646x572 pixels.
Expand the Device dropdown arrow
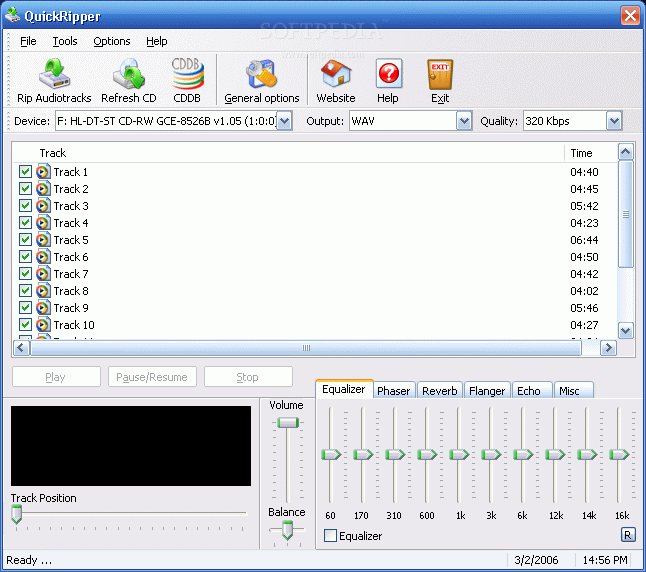coord(284,121)
